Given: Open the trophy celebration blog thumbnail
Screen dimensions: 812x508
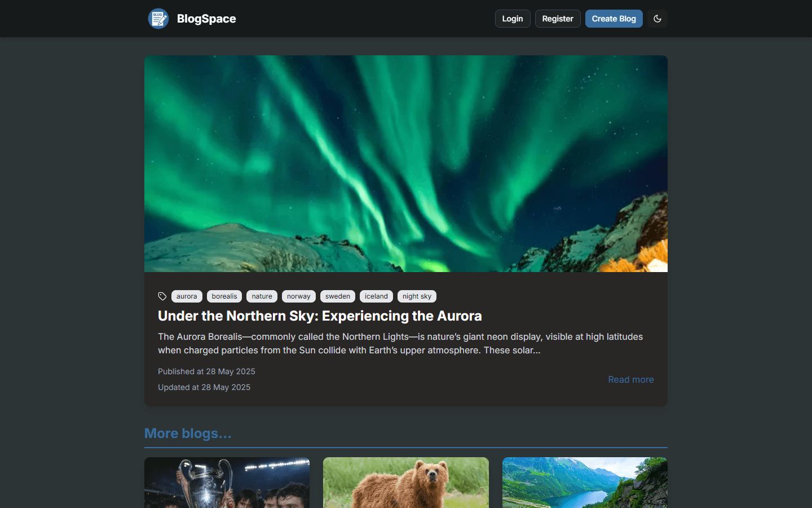Looking at the screenshot, I should [x=227, y=483].
